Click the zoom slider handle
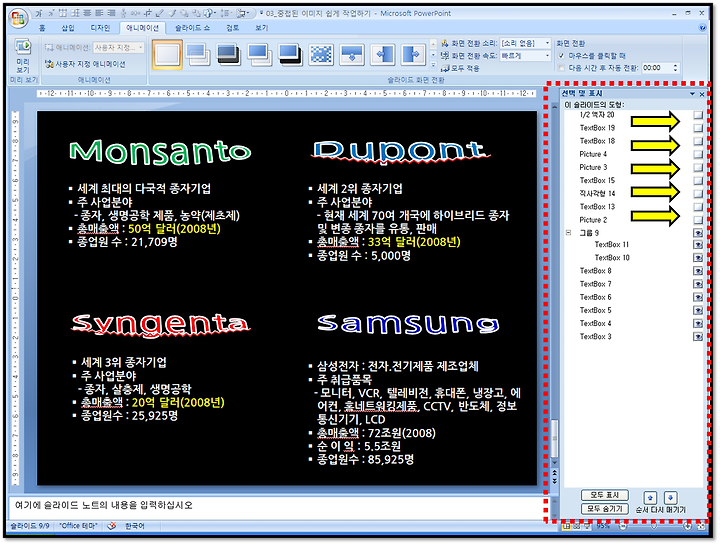Image resolution: width=720 pixels, height=545 pixels. click(x=655, y=526)
